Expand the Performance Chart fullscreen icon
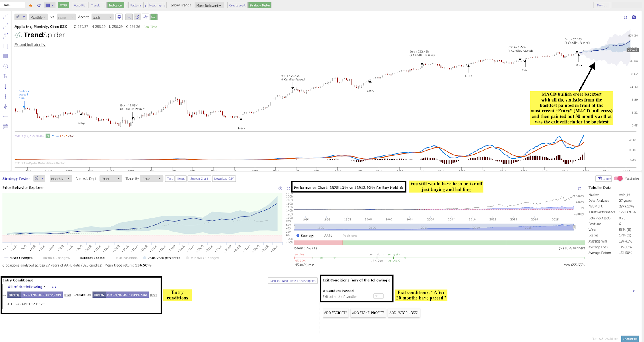Viewport: 644px width, 342px height. click(x=580, y=189)
